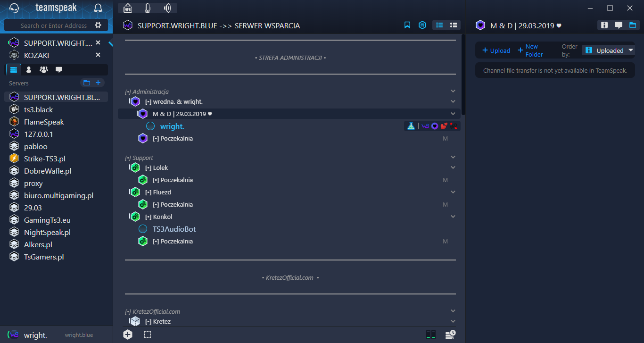Screen dimensions: 644x343
Task: Switch to the contacts tab
Action: click(29, 70)
